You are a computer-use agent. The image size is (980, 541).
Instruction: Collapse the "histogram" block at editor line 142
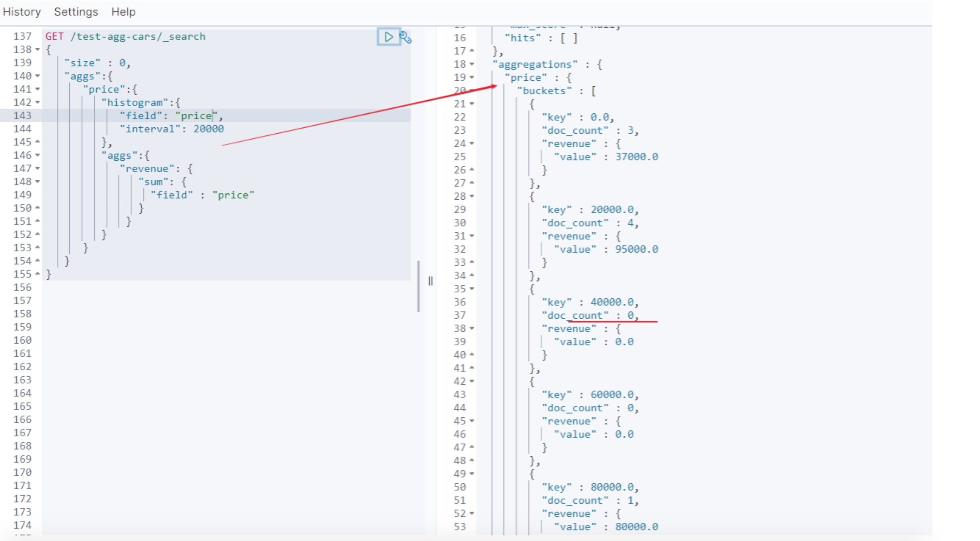(37, 103)
